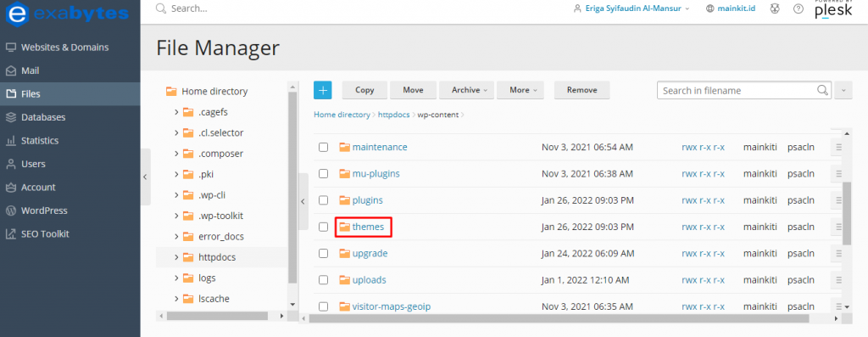Select lscache folder in tree
This screenshot has height=337, width=868.
coord(214,299)
